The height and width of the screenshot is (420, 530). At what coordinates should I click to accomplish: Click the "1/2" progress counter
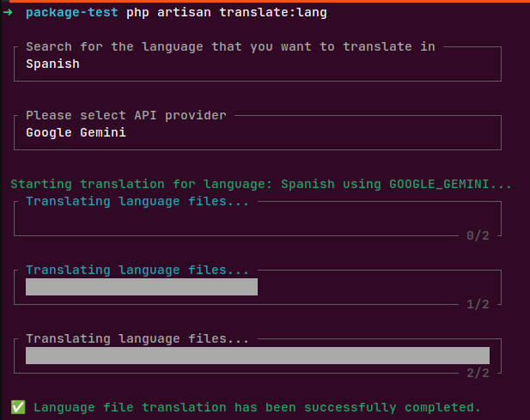[x=477, y=304]
